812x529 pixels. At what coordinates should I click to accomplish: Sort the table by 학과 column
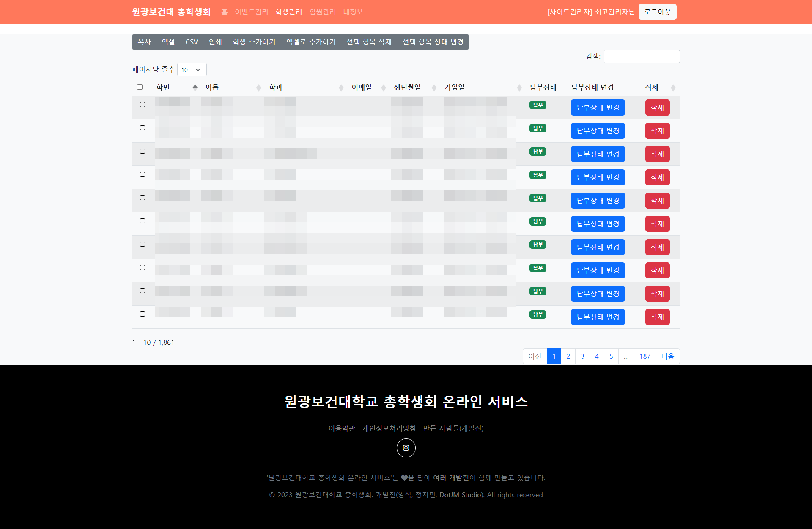click(x=305, y=87)
